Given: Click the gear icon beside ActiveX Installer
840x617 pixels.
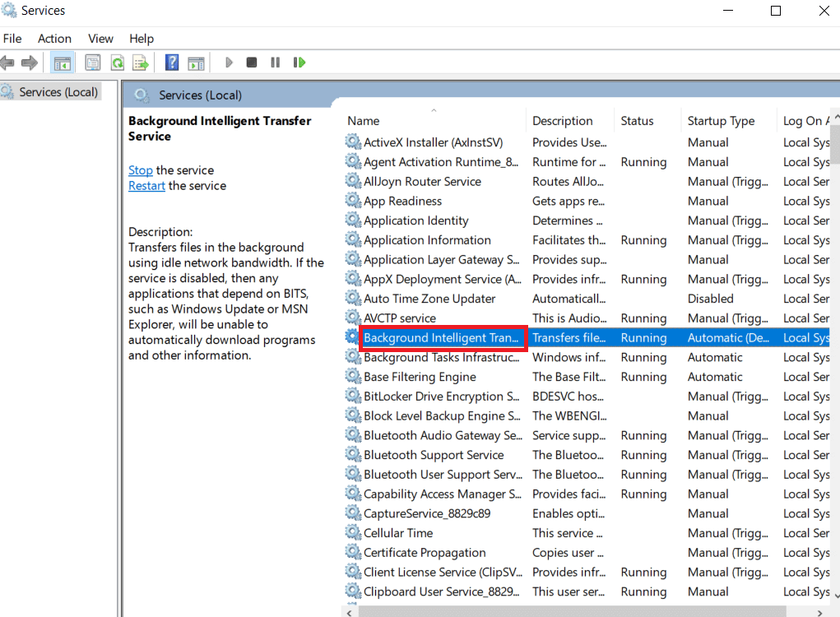Looking at the screenshot, I should (x=352, y=141).
